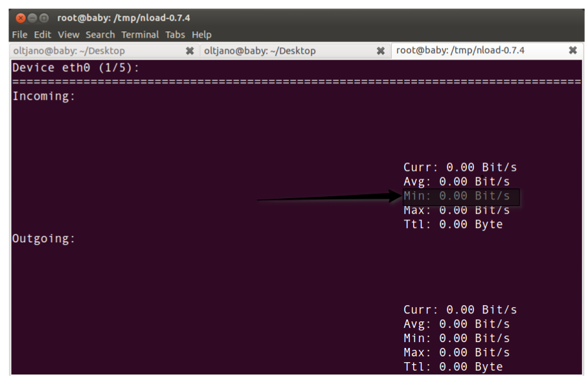This screenshot has height=379, width=588.
Task: Close the first oltjano Desktop tab
Action: tap(189, 50)
